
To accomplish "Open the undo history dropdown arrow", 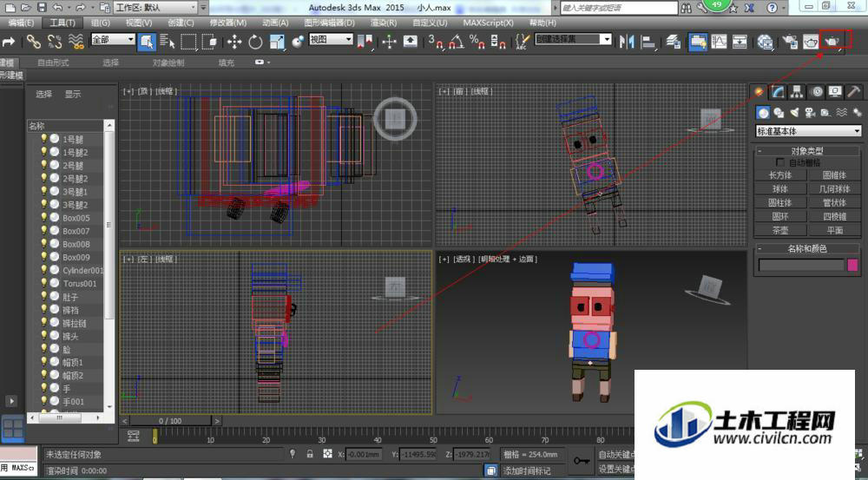I will tap(69, 8).
